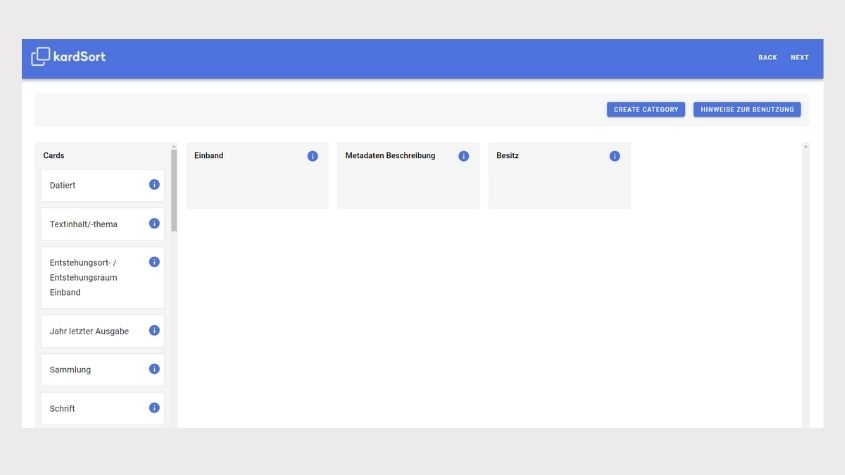Viewport: 845px width, 475px height.
Task: Select the Datiert card
Action: click(x=102, y=185)
